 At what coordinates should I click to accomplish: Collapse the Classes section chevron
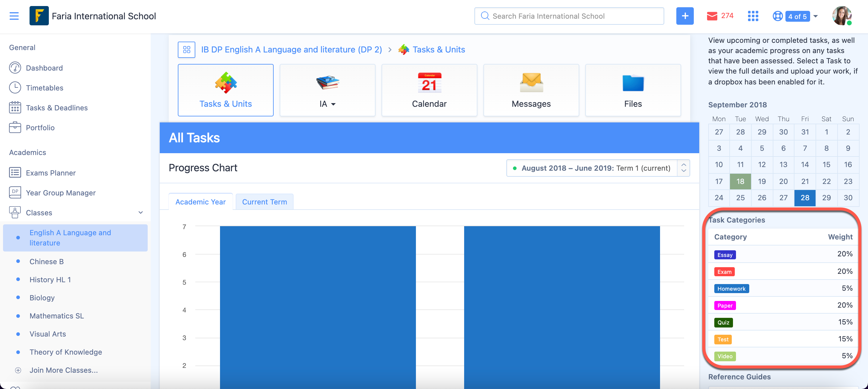click(140, 212)
